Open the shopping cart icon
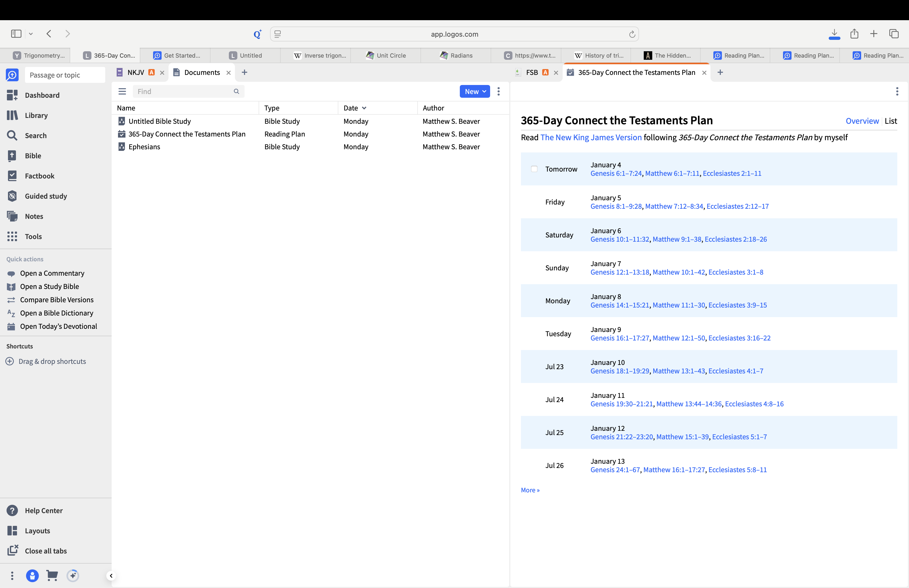Image resolution: width=909 pixels, height=588 pixels. coord(52,576)
